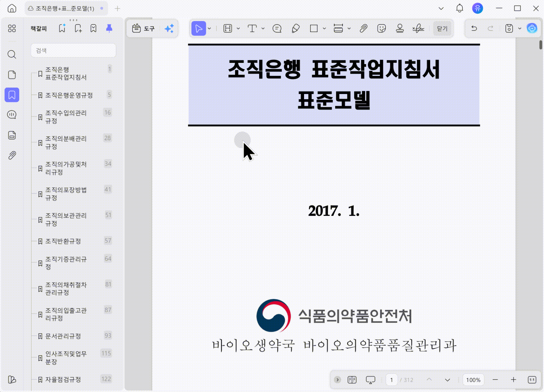Open the home screen icon

[x=12, y=8]
